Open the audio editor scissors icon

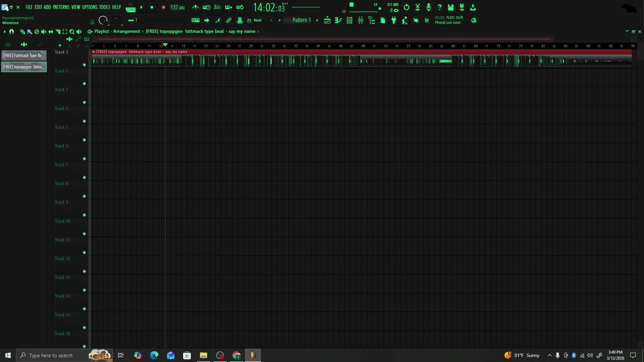(x=418, y=8)
